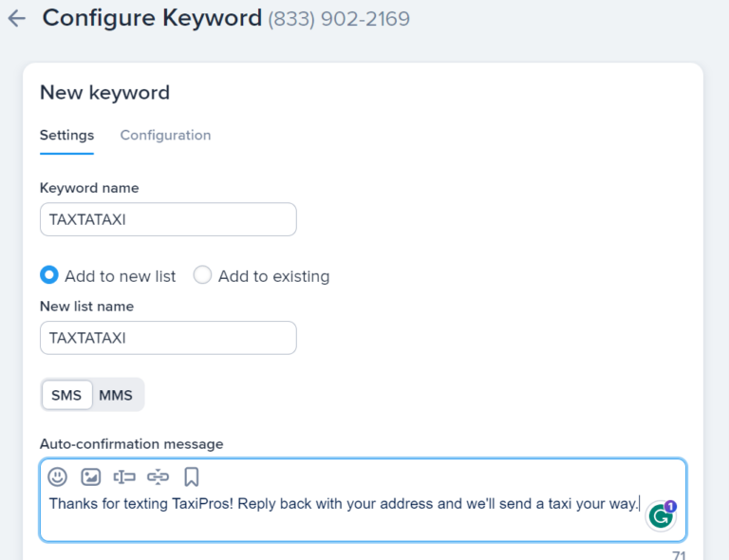Click the insert link icon
The height and width of the screenshot is (560, 729).
(x=158, y=476)
